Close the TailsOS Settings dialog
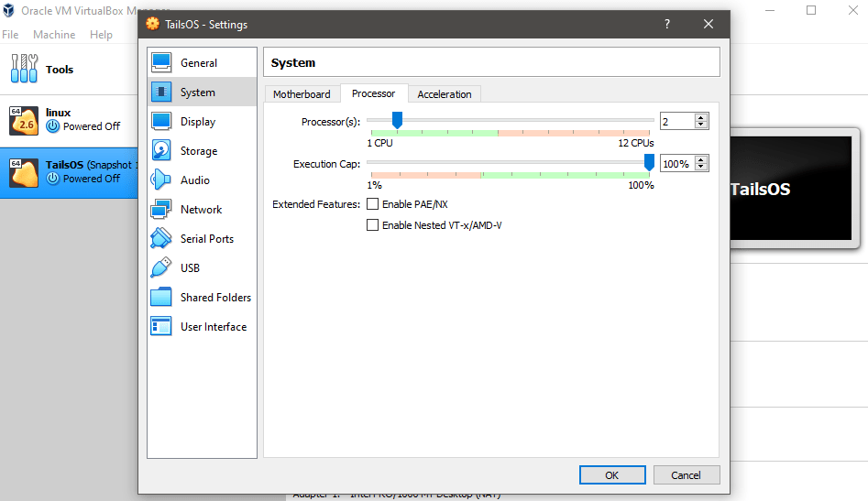868x501 pixels. (708, 24)
